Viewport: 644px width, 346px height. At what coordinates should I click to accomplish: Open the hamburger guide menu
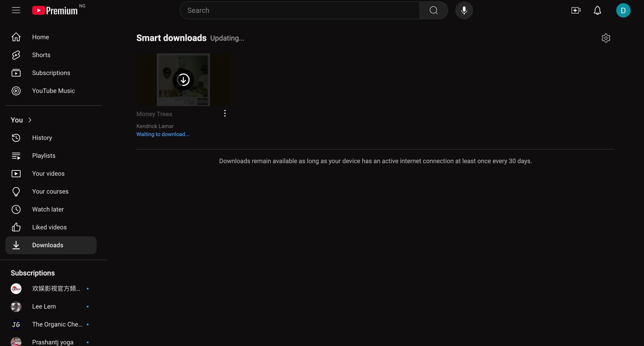[16, 10]
